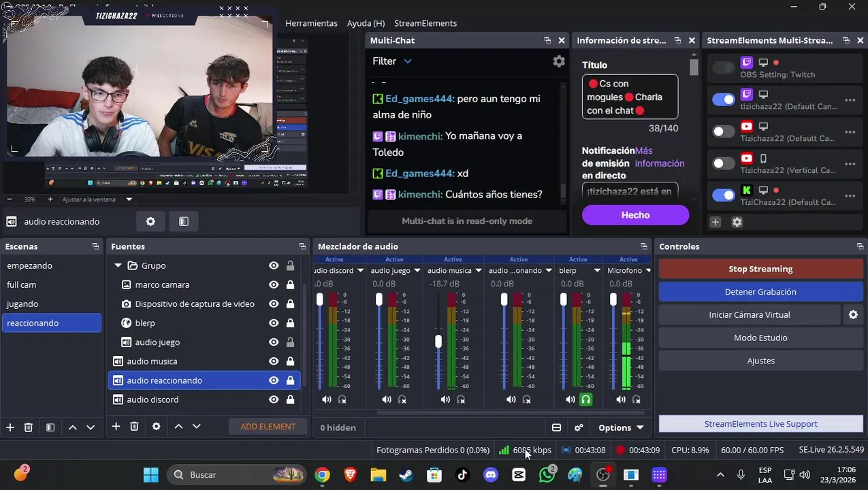The width and height of the screenshot is (868, 490).
Task: Mute the audio discord channel speaker
Action: (327, 399)
